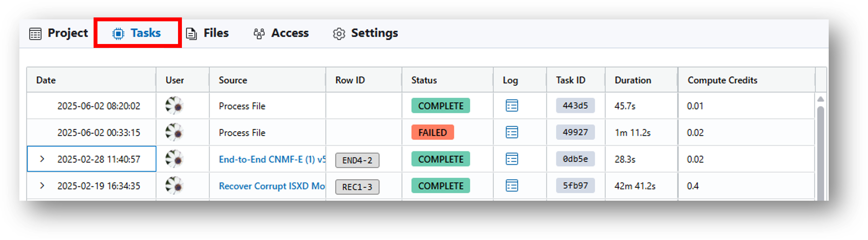Open log for task 443d5
The image size is (868, 240).
coord(511,106)
